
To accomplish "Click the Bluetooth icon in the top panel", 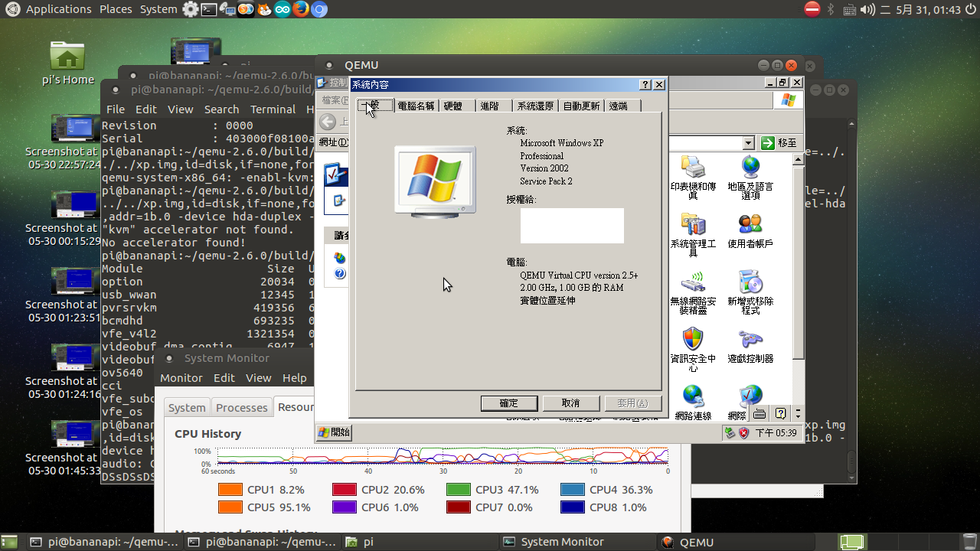I will coord(831,9).
